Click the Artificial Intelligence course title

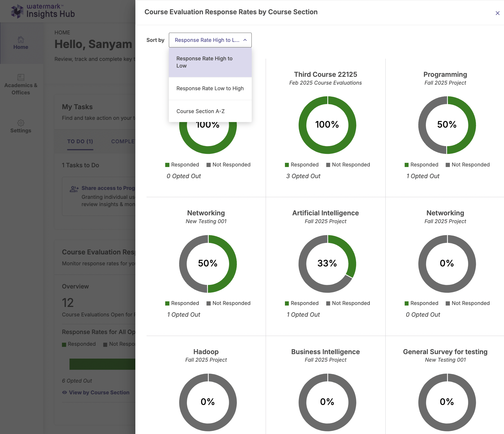pyautogui.click(x=325, y=213)
